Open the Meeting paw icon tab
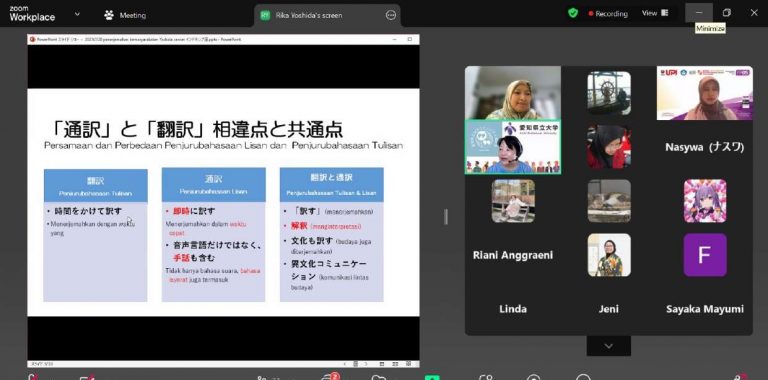Viewport: 768px width, 380px height. tap(125, 15)
